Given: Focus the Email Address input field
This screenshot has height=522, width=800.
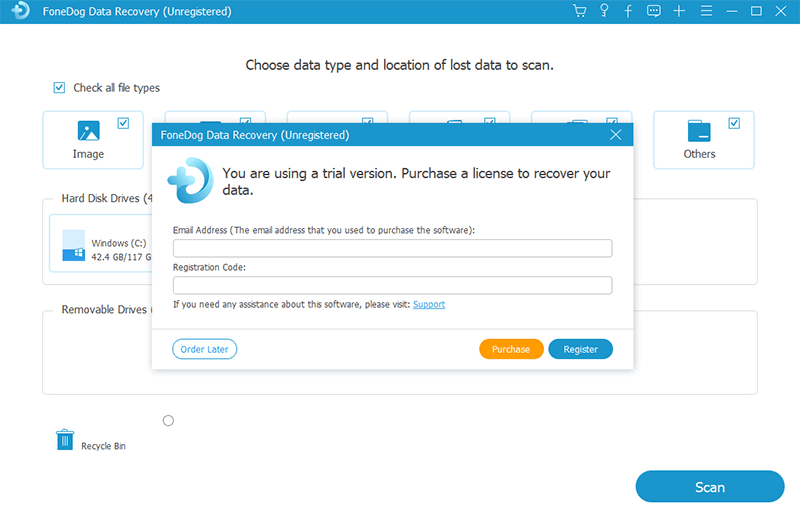Looking at the screenshot, I should click(x=392, y=248).
